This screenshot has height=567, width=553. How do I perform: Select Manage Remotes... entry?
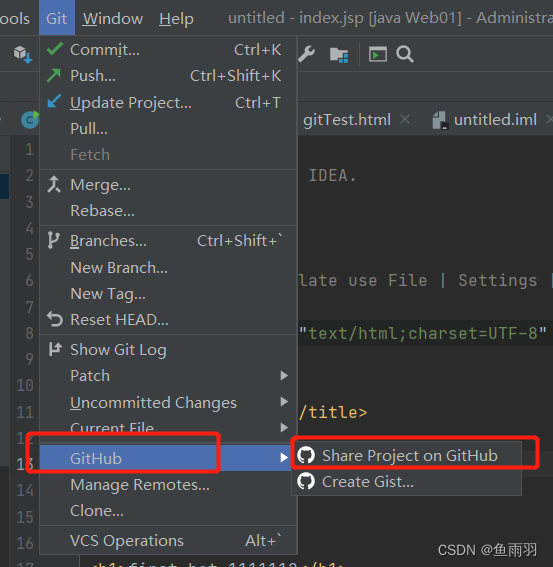(168, 485)
